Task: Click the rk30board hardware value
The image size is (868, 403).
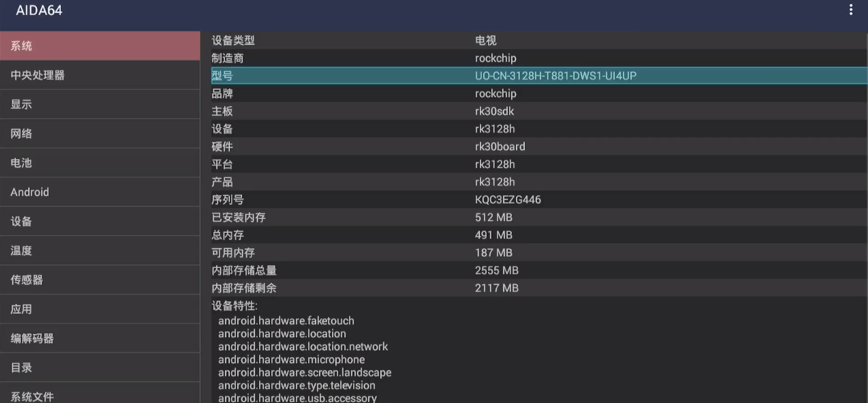Action: coord(500,146)
